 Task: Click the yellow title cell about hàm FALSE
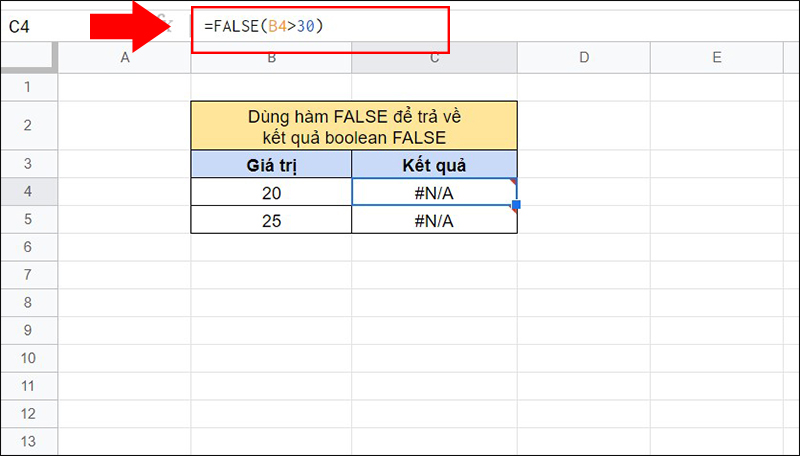click(354, 125)
